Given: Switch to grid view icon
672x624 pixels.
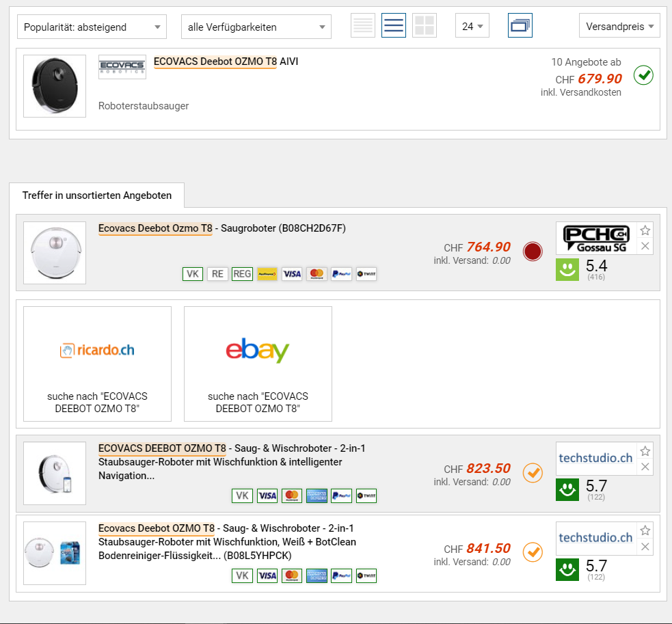Looking at the screenshot, I should (425, 26).
